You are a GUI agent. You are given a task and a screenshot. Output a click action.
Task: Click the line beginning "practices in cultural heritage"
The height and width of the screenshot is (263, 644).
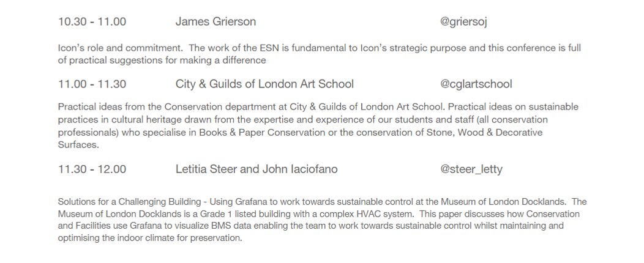click(x=302, y=120)
